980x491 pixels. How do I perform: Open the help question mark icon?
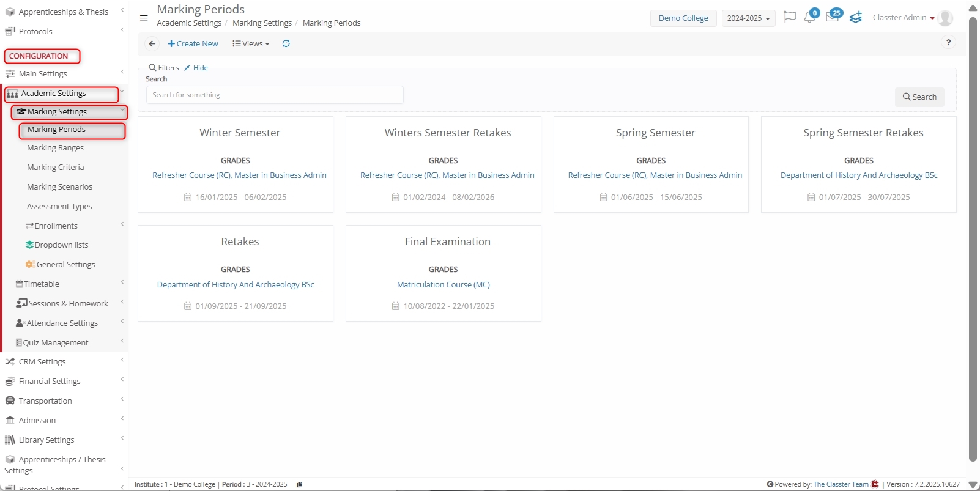948,43
